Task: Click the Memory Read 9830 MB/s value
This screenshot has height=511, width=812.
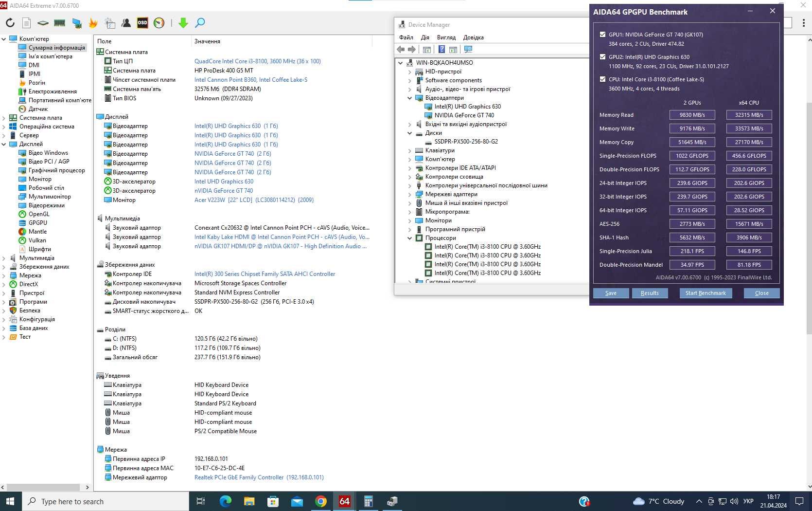Action: point(692,115)
